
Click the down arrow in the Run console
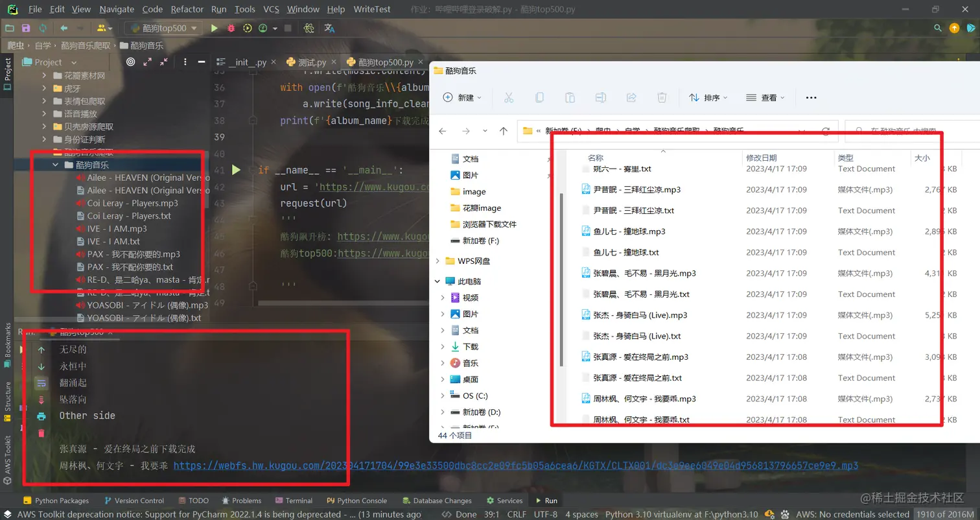coord(41,366)
